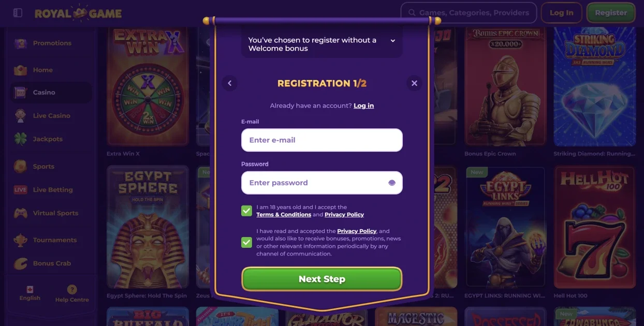Viewport: 644px width, 326px height.
Task: Uncheck the receive bonuses and promotions checkbox
Action: pyautogui.click(x=246, y=242)
